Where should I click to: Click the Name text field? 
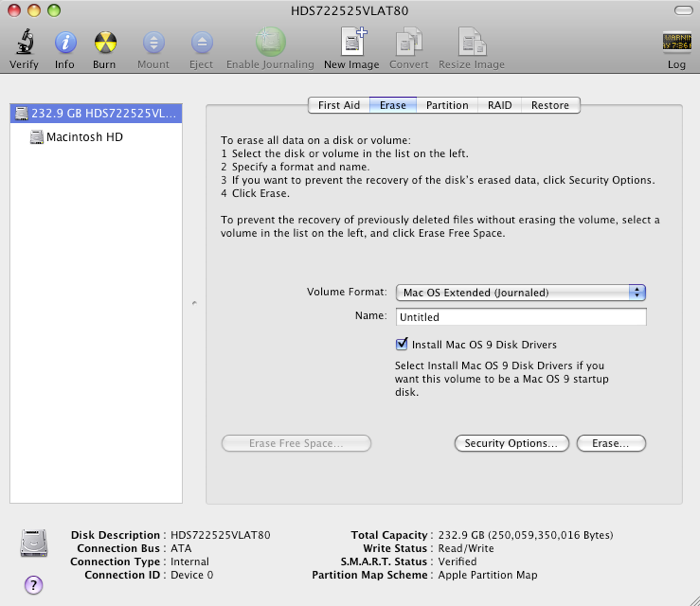click(x=521, y=317)
